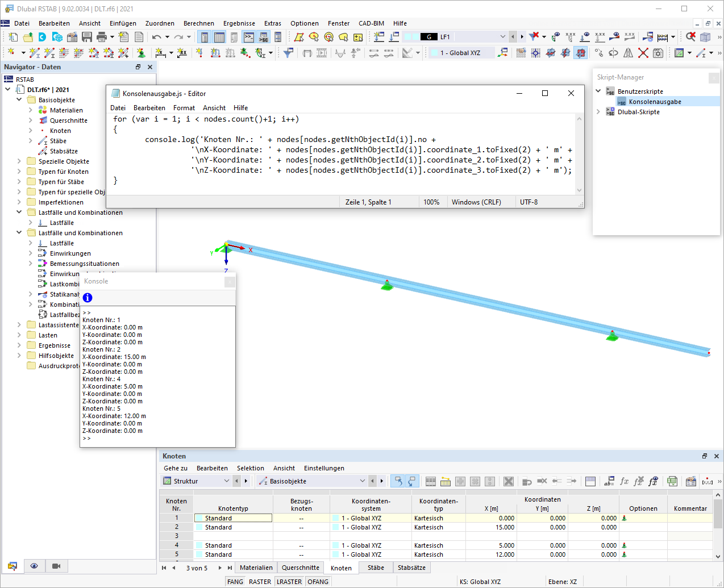
Task: Toggle FANG snap in status bar
Action: coord(235,582)
